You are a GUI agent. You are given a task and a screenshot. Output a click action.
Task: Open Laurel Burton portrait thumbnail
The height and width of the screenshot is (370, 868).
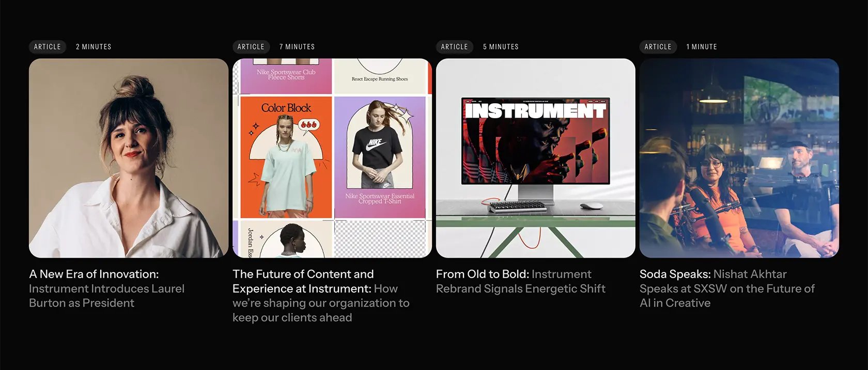click(129, 158)
